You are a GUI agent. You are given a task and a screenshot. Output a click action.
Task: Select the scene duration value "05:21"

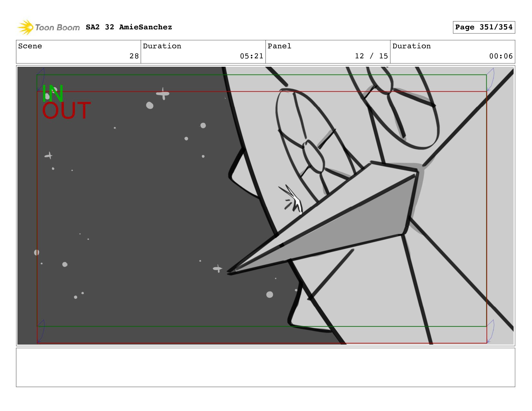251,56
